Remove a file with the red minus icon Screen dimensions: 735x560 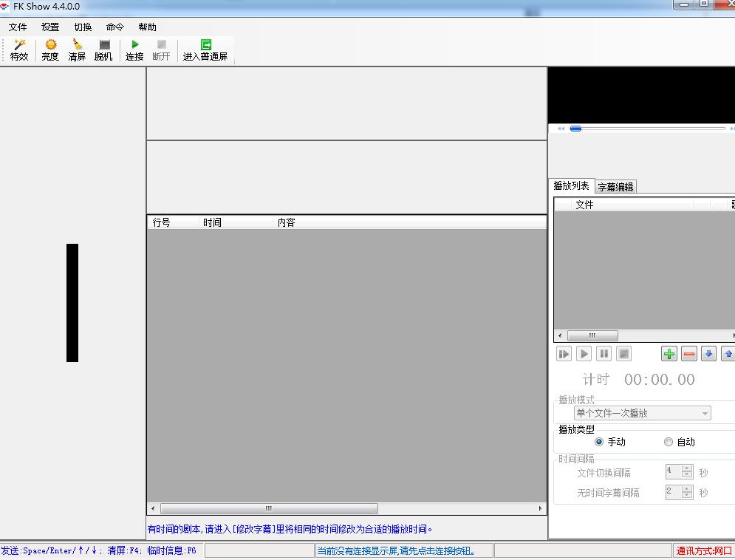pyautogui.click(x=689, y=354)
